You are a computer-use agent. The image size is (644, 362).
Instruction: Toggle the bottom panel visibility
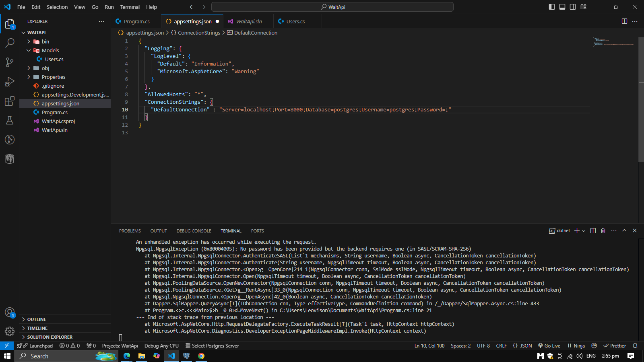[x=562, y=7]
